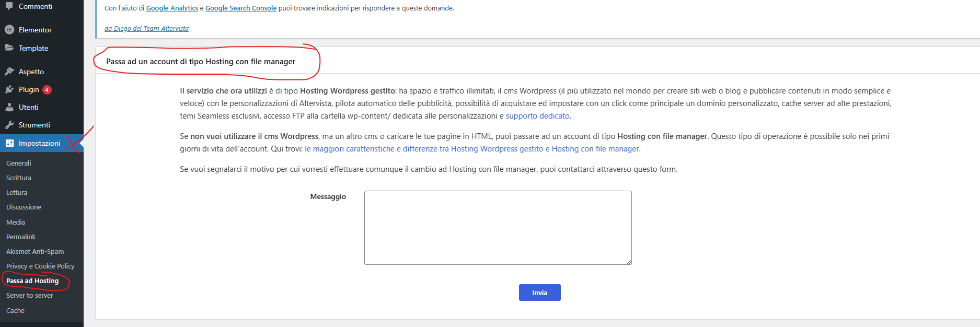
Task: Open the hosting differences comparison link
Action: [x=472, y=149]
